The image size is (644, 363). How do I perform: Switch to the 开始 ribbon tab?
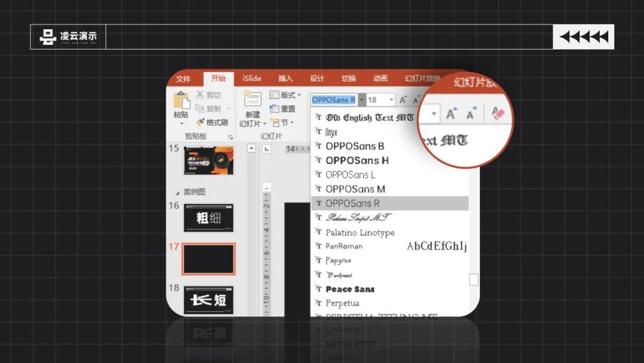pos(218,78)
